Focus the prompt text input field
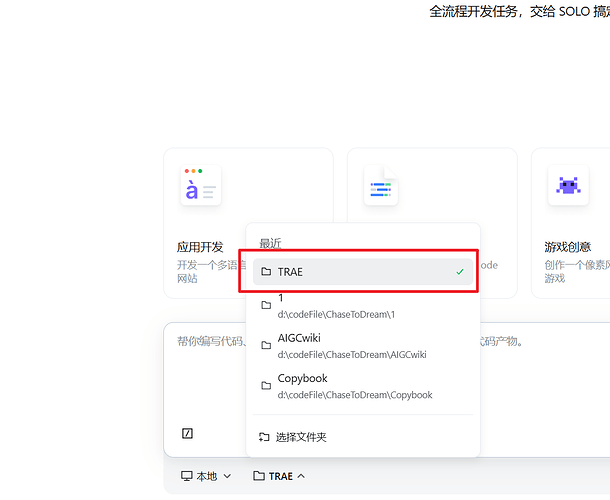 pyautogui.click(x=387, y=390)
